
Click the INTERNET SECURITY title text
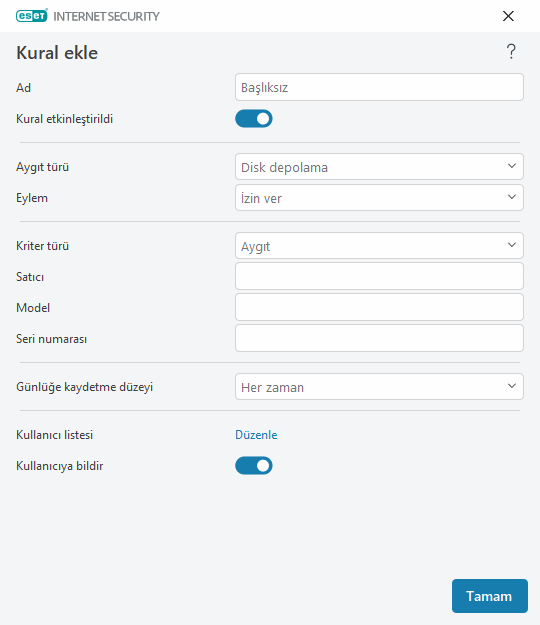[x=106, y=16]
